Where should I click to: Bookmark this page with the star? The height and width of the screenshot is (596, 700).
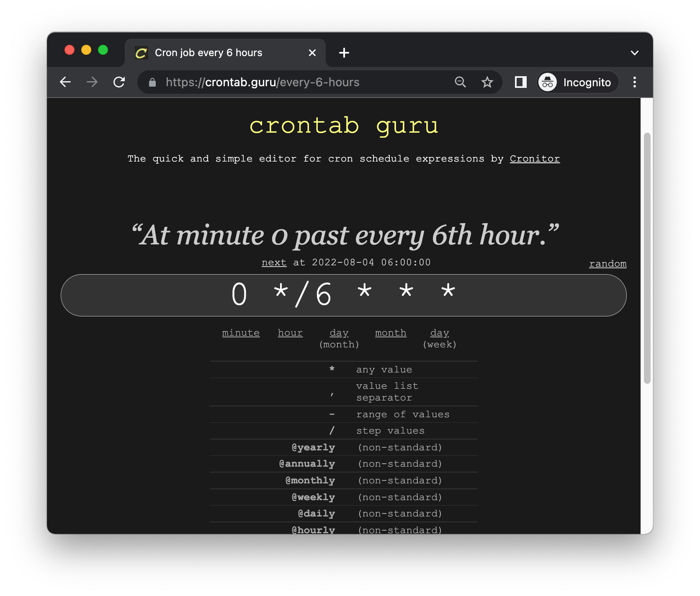(x=487, y=82)
